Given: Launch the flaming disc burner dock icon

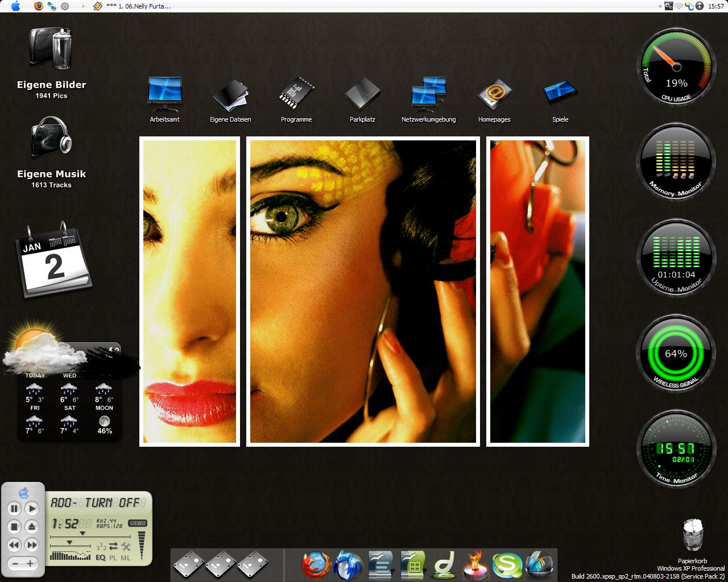Looking at the screenshot, I should click(475, 566).
